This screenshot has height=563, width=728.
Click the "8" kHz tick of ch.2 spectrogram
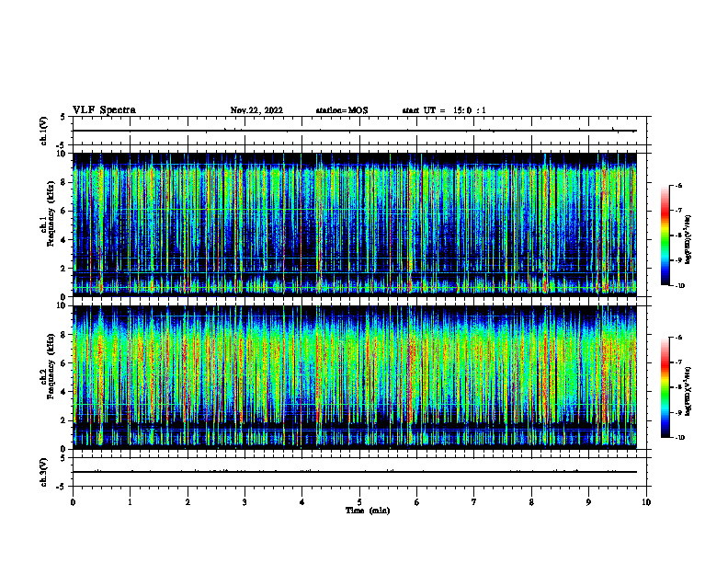(64, 335)
